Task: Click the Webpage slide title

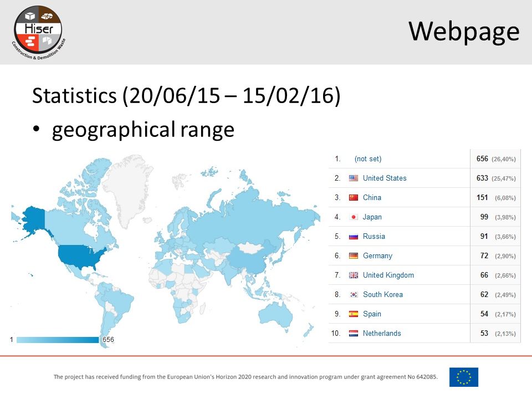Action: pyautogui.click(x=464, y=32)
